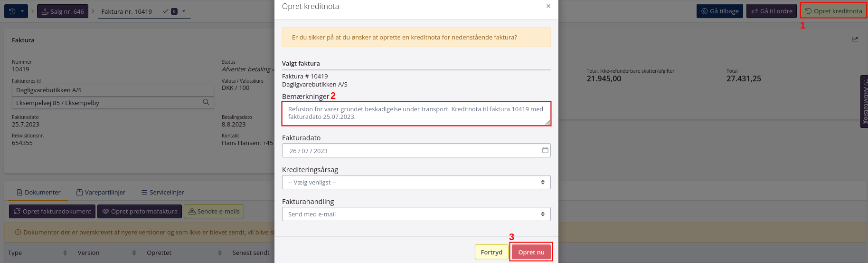The height and width of the screenshot is (263, 868).
Task: Switch to the Varepartilinjer tab
Action: pos(101,193)
